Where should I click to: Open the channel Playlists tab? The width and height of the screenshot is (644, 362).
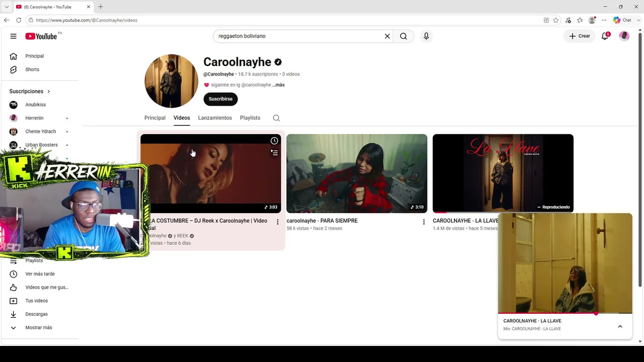[x=250, y=118]
